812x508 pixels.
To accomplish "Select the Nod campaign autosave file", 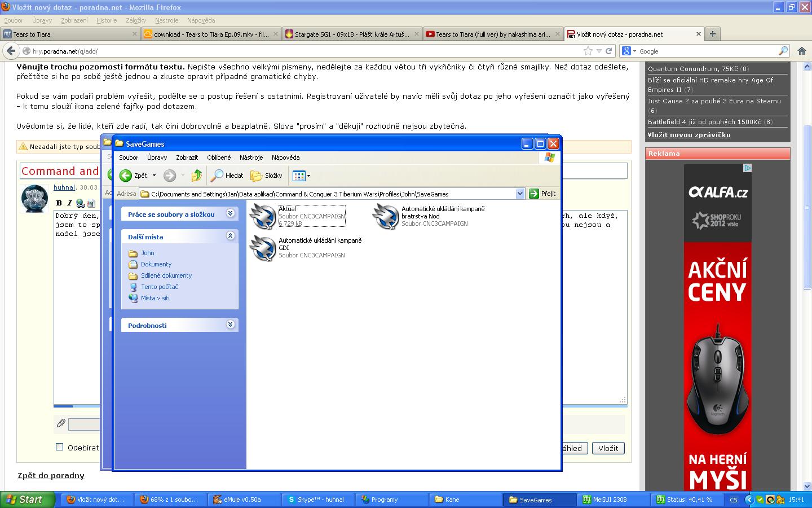I will pyautogui.click(x=386, y=217).
